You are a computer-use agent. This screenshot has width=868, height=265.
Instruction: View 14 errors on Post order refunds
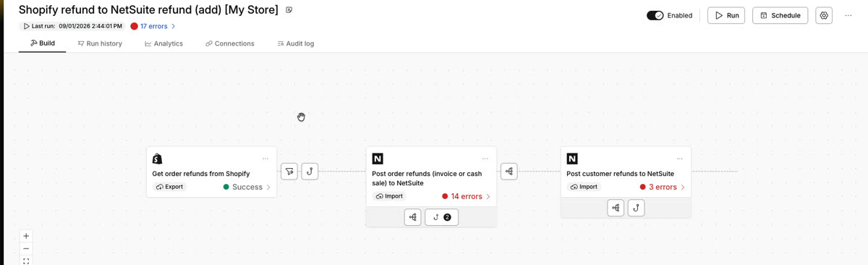[467, 196]
